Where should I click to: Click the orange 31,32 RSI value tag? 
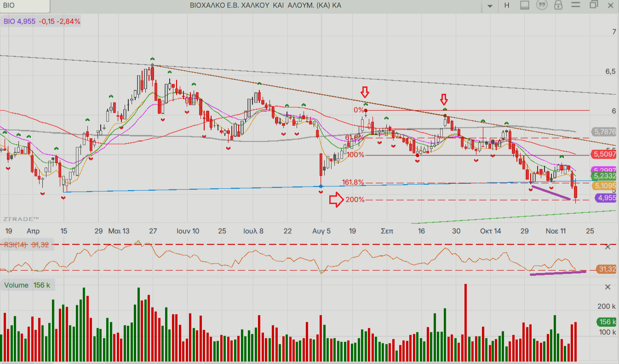[607, 269]
